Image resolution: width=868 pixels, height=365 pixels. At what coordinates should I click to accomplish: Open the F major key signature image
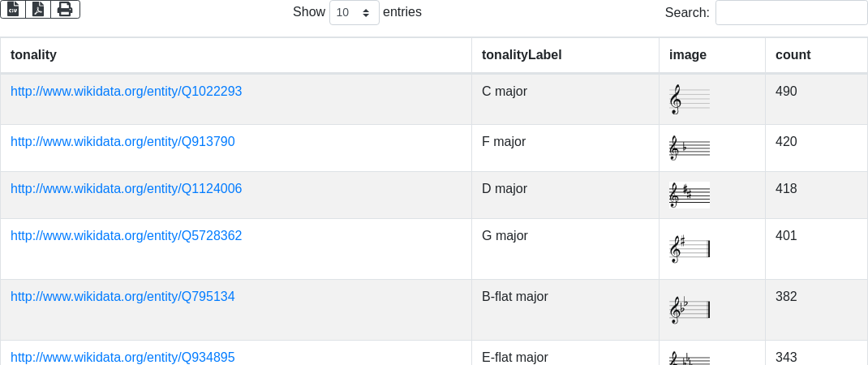pos(689,148)
